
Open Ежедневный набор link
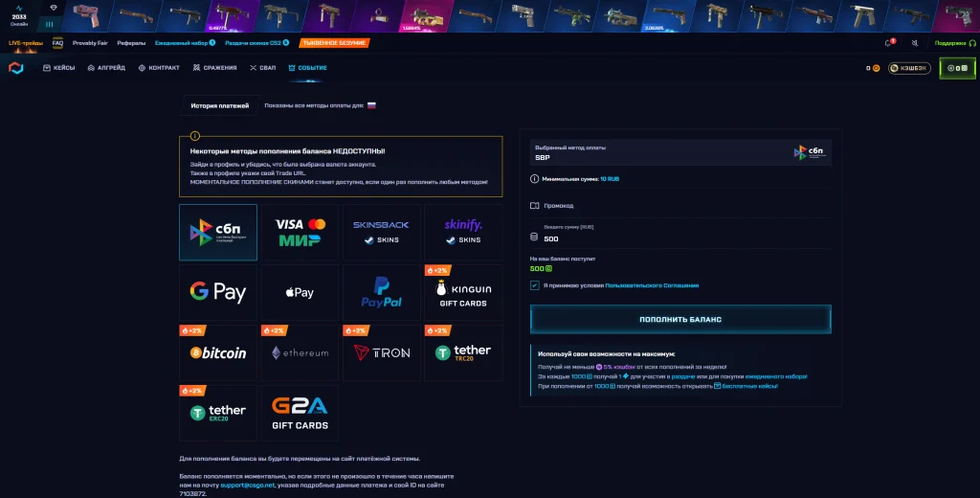pos(185,43)
